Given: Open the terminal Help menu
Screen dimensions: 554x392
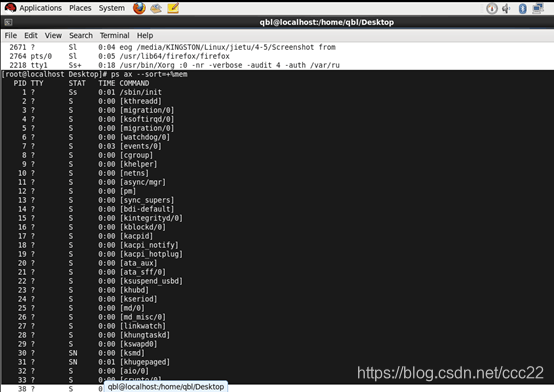Looking at the screenshot, I should [145, 35].
